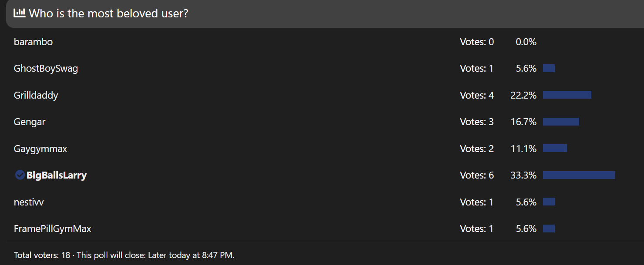The width and height of the screenshot is (644, 265).
Task: Click the poll bar chart icon
Action: tap(20, 13)
